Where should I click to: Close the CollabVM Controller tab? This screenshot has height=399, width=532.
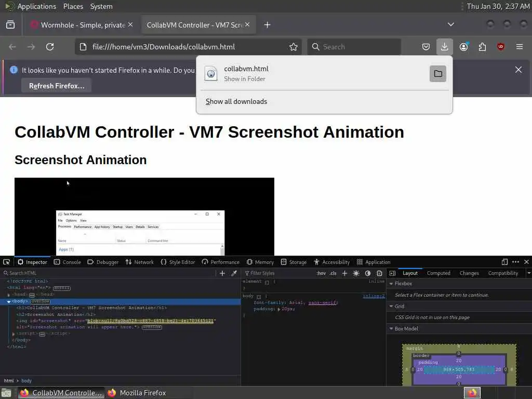tap(247, 24)
